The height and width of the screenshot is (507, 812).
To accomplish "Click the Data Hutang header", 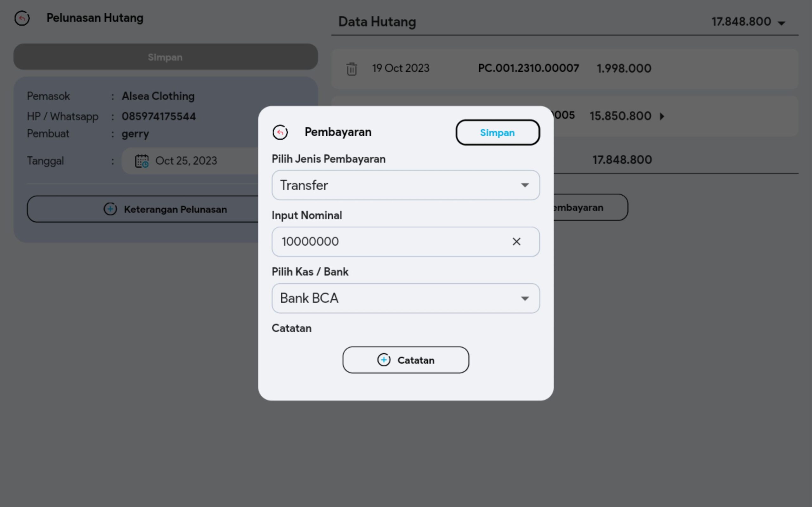I will click(377, 22).
